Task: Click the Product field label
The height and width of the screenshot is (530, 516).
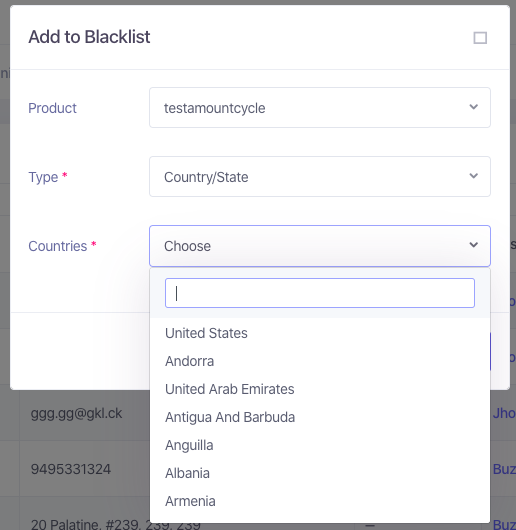Action: pos(52,108)
